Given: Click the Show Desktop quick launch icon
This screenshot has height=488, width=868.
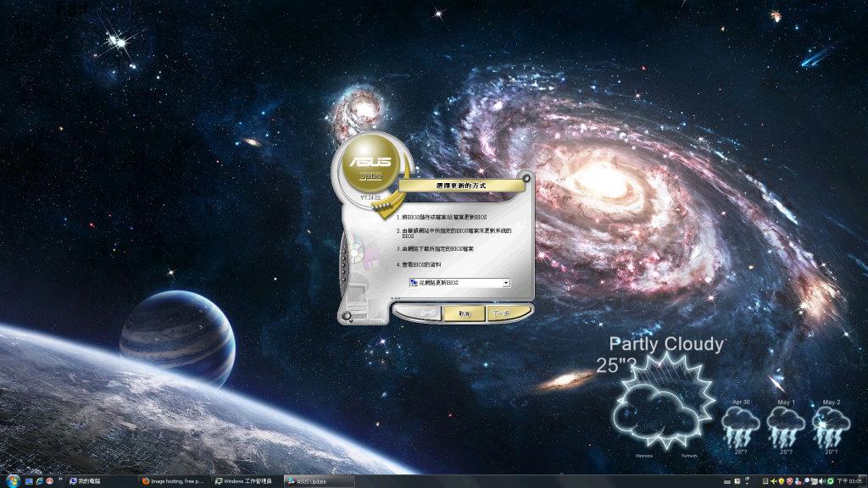Looking at the screenshot, I should pyautogui.click(x=29, y=481).
